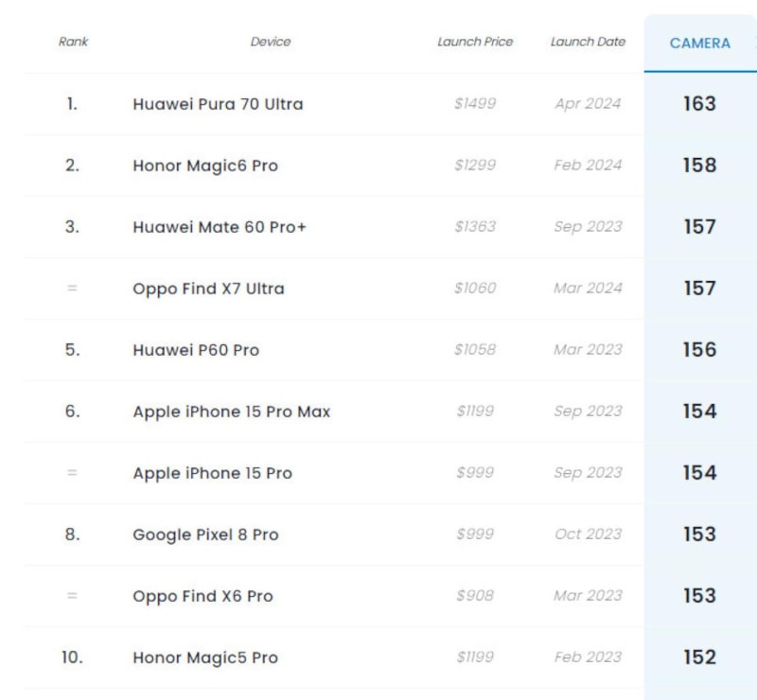
Task: Click the Apple iPhone 15 Pro link
Action: [x=212, y=473]
